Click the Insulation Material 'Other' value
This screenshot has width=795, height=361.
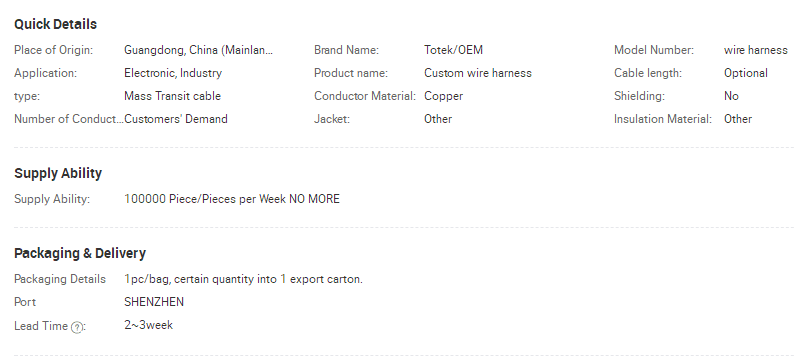click(x=738, y=119)
